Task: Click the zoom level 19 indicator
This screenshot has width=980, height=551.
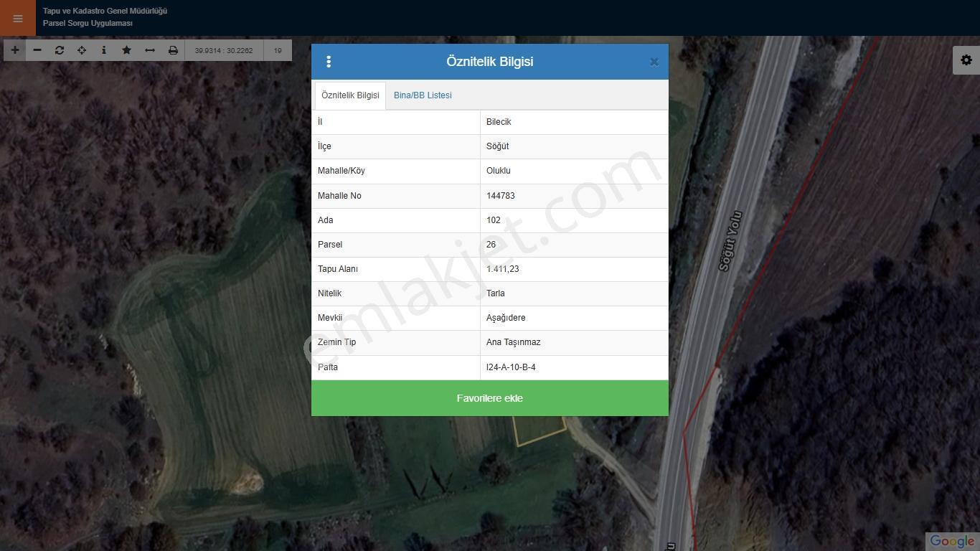Action: [278, 50]
